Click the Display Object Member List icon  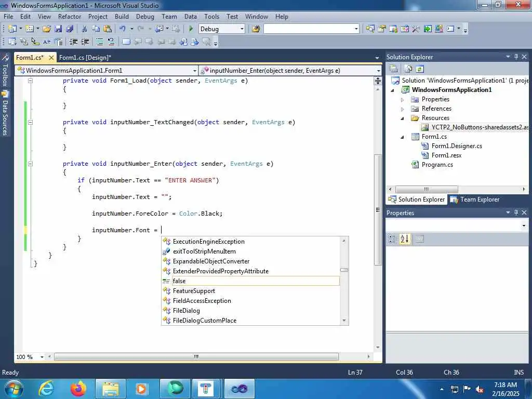(x=12, y=42)
